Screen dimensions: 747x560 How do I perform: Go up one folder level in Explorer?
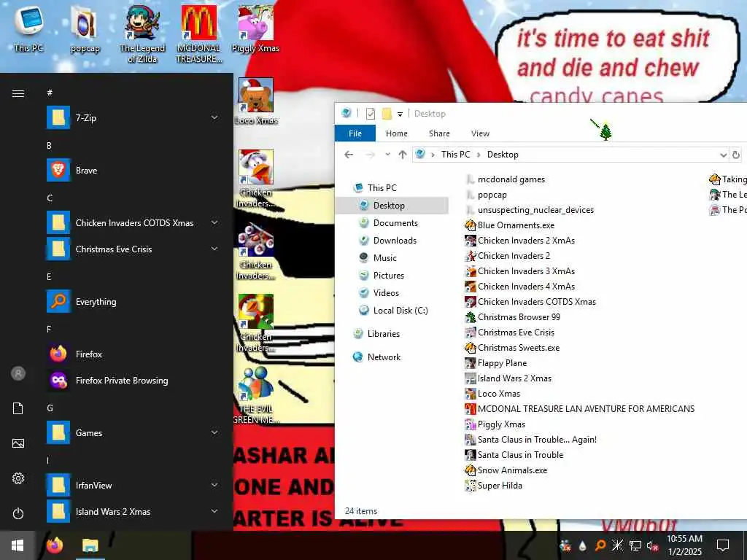tap(403, 155)
